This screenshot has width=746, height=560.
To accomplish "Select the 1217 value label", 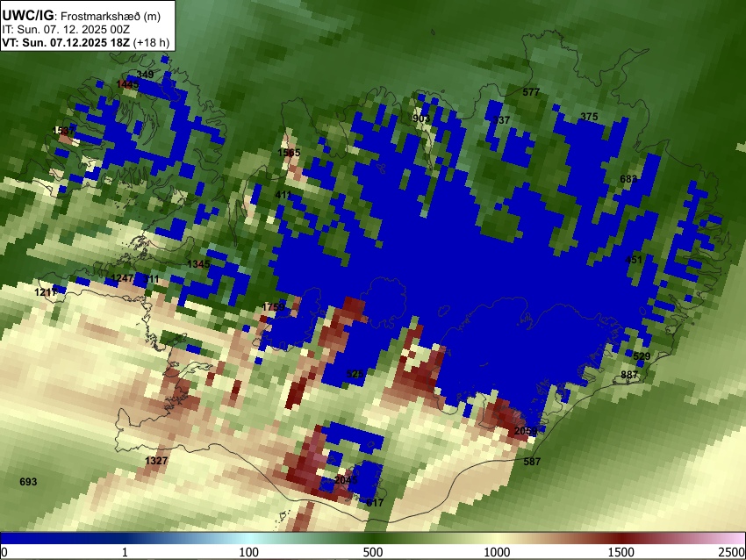I will point(46,292).
